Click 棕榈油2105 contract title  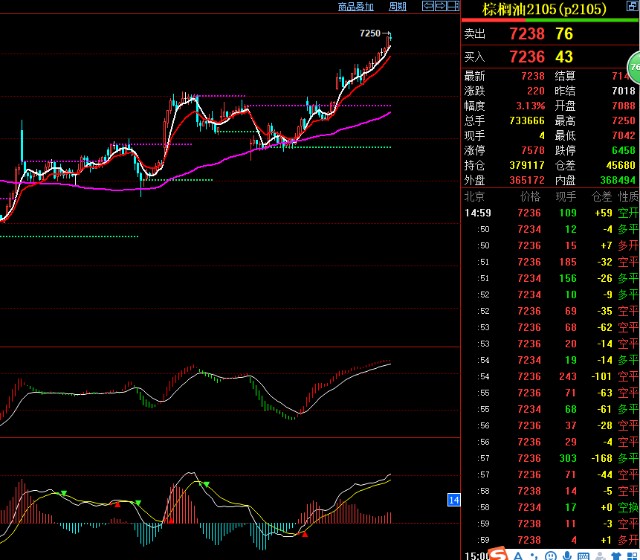[545, 10]
